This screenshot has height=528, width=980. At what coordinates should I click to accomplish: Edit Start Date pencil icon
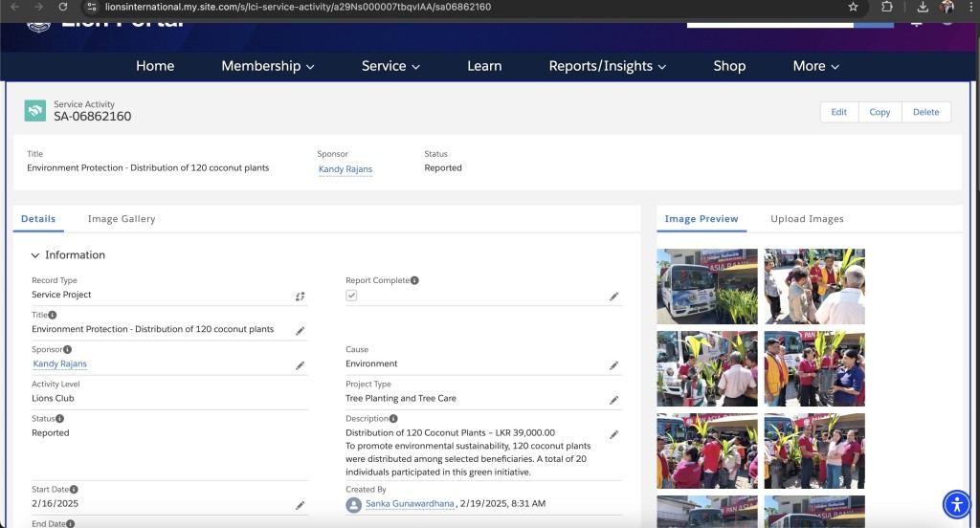point(300,505)
